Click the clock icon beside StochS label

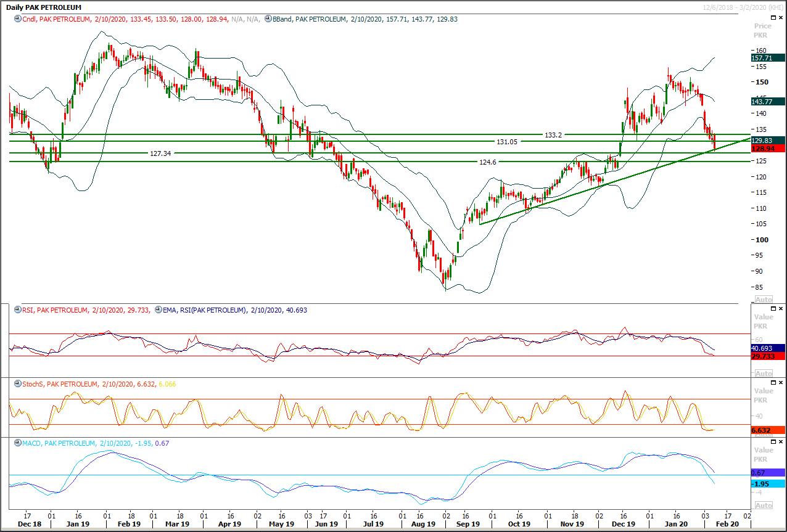click(x=17, y=384)
